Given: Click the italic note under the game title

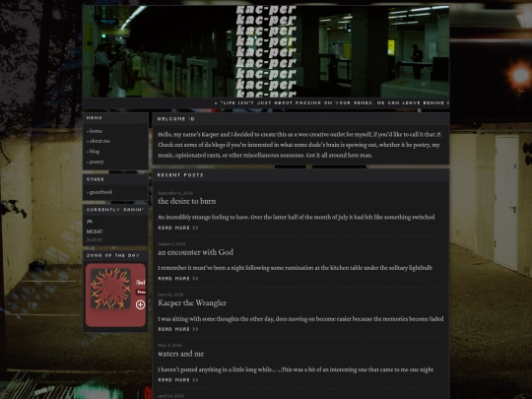Looking at the screenshot, I should point(95,239).
